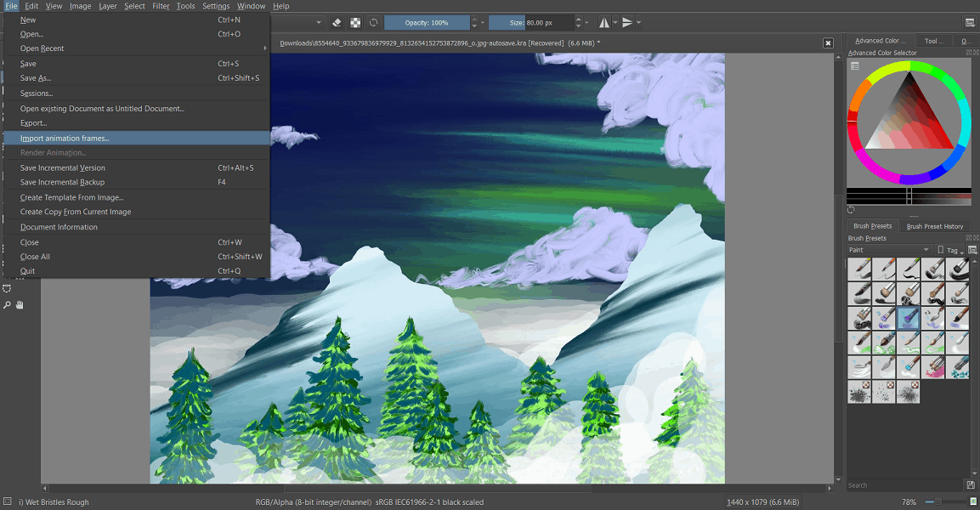This screenshot has width=980, height=510.
Task: Click the Opacity stepper arrows
Action: (473, 22)
